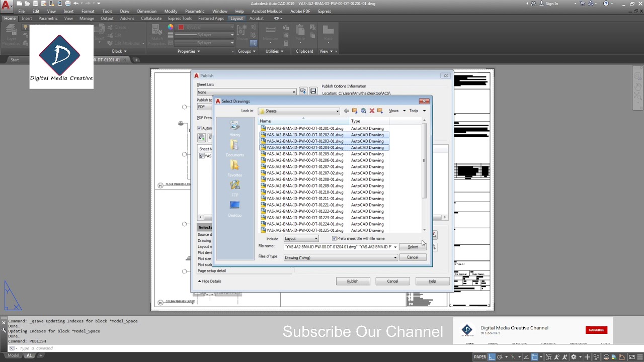Click the status bar customization menu icon
This screenshot has height=362, width=644.
click(x=639, y=357)
